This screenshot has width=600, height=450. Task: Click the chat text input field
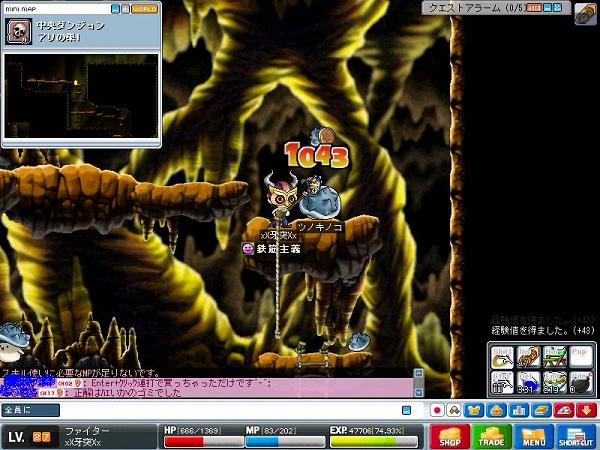230,410
